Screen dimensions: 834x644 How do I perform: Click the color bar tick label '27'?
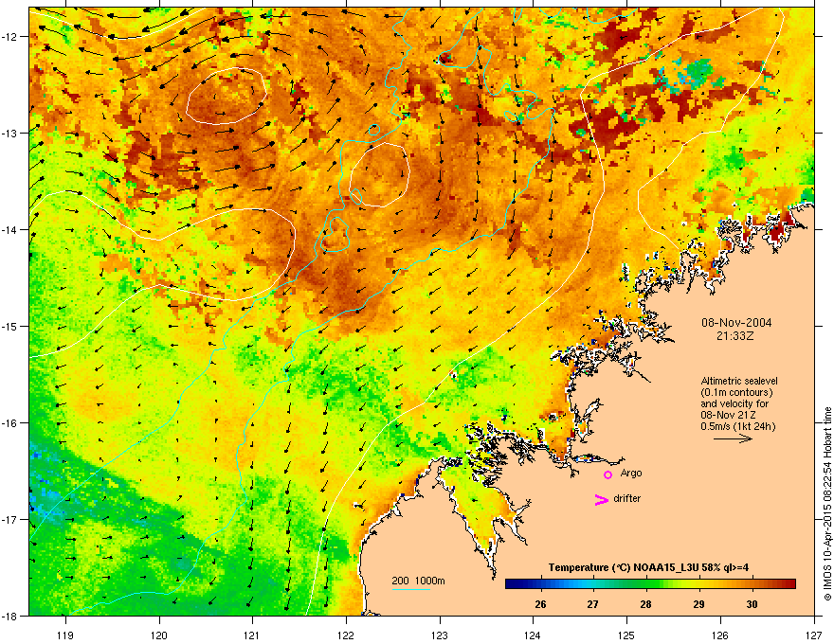pos(592,604)
